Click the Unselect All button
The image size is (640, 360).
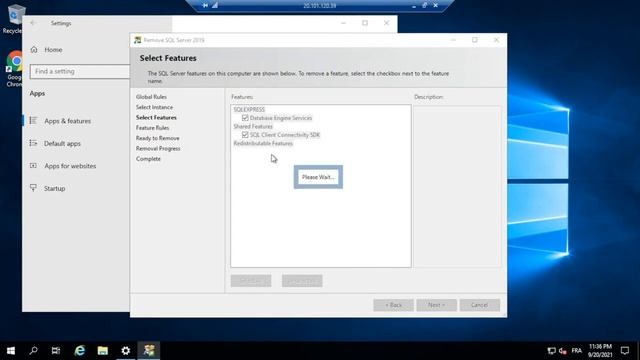[302, 281]
